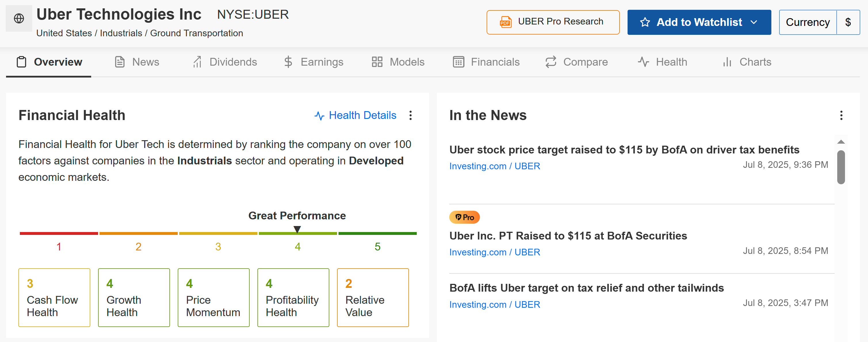
Task: Click the pulse icon next to Health Details
Action: 320,116
